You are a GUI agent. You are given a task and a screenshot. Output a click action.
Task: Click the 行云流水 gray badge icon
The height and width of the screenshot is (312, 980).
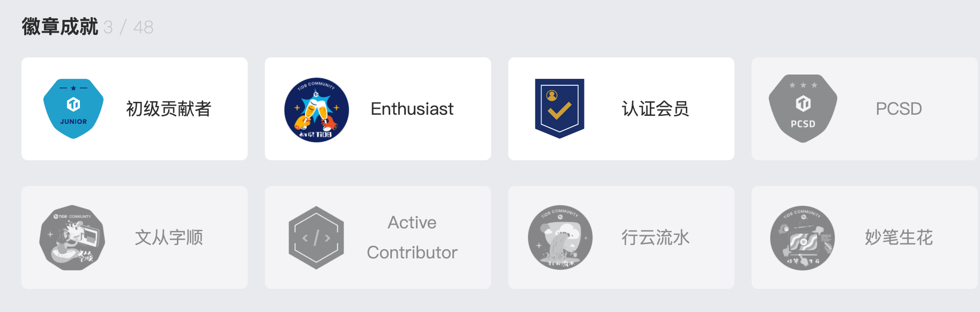point(560,237)
